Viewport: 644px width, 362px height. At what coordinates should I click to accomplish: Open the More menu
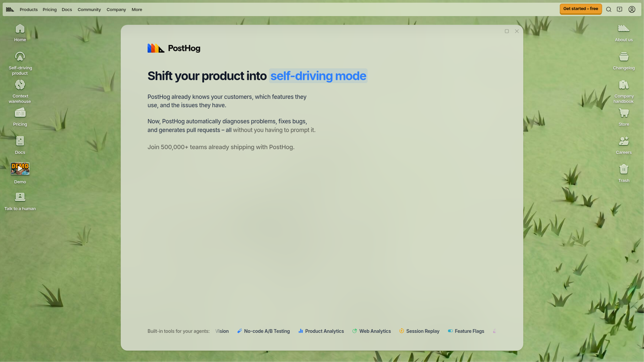point(137,10)
